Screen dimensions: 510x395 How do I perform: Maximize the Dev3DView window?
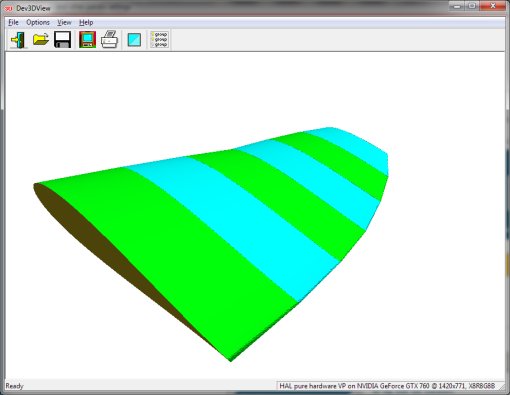472,6
